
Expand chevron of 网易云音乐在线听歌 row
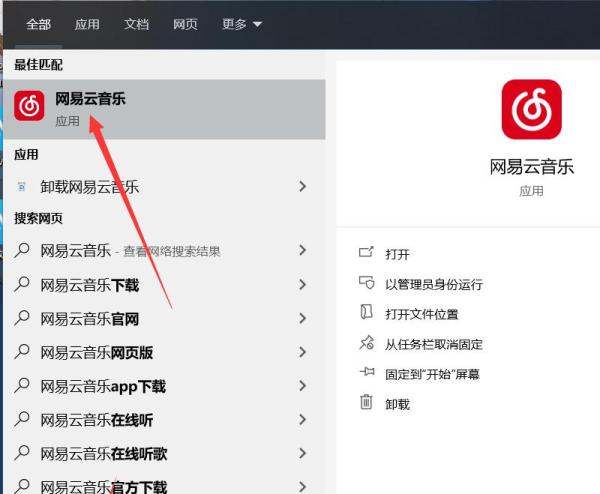303,453
